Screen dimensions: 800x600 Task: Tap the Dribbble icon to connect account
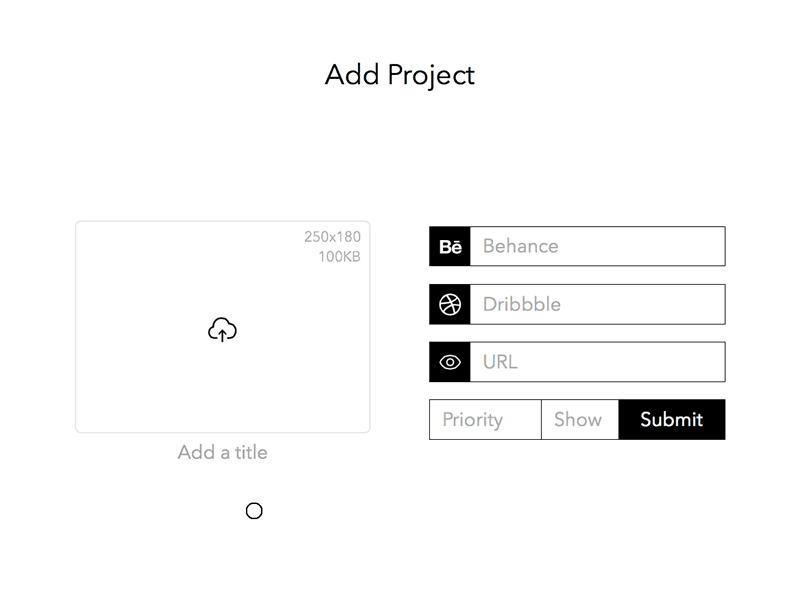point(449,304)
